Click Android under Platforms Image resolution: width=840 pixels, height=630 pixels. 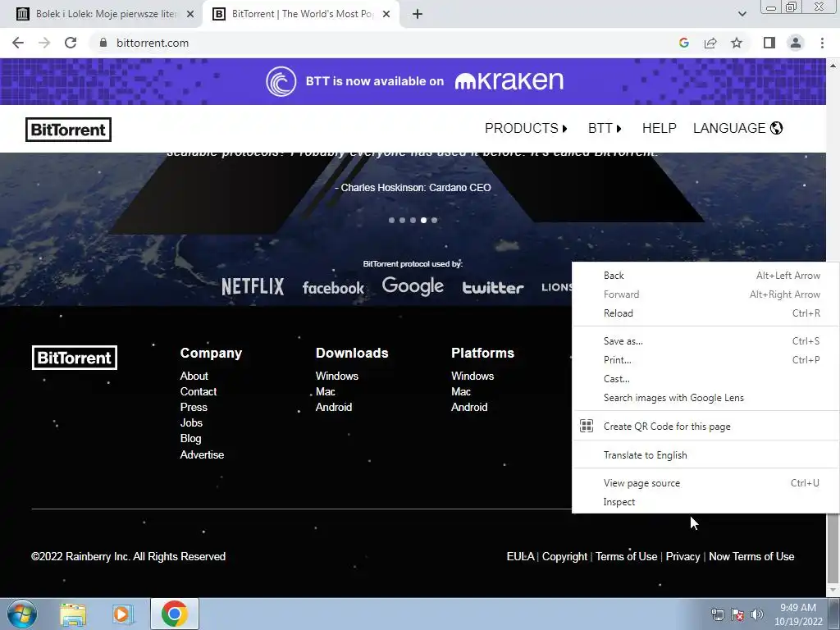coord(469,407)
